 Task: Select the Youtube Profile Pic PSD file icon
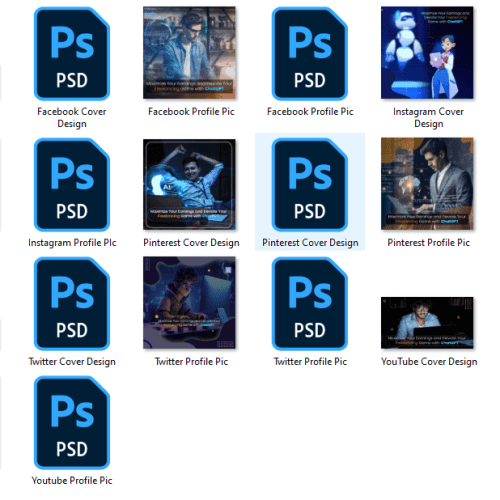click(x=72, y=422)
